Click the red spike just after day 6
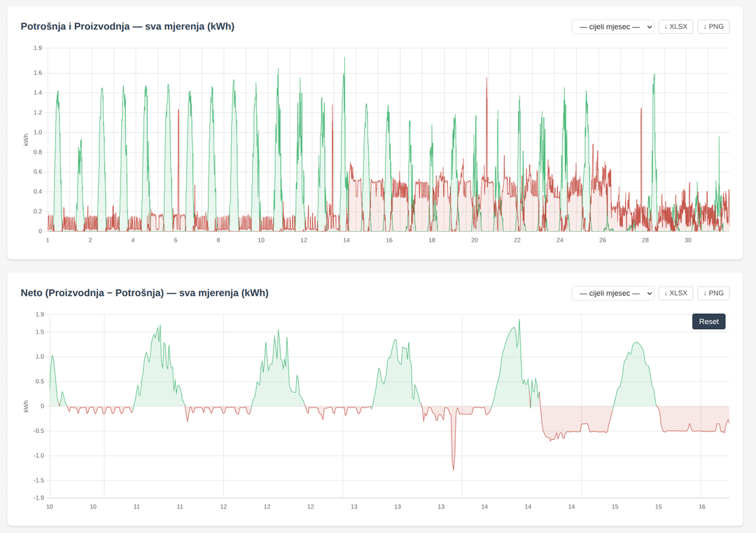This screenshot has height=533, width=756. (x=178, y=111)
